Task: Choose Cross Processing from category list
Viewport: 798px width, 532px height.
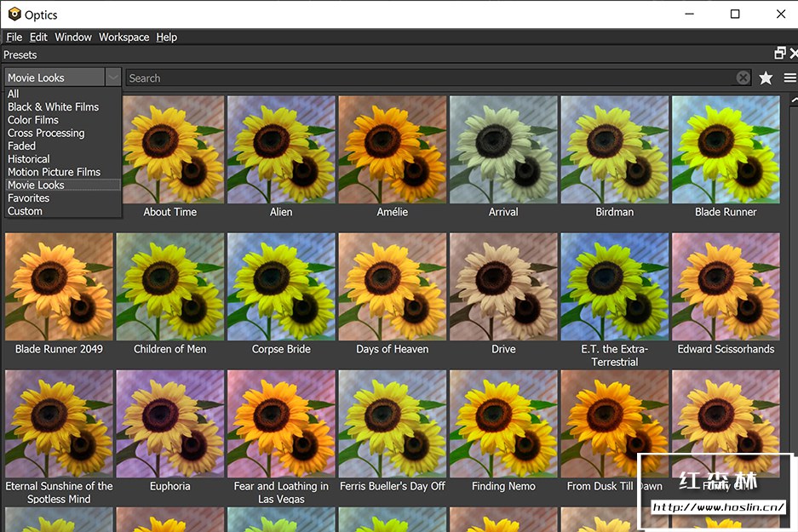Action: [x=46, y=133]
